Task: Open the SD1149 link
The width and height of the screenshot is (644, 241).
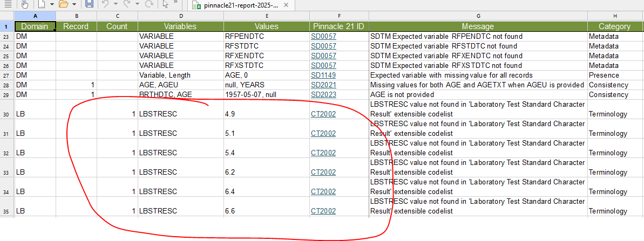Action: pyautogui.click(x=323, y=75)
